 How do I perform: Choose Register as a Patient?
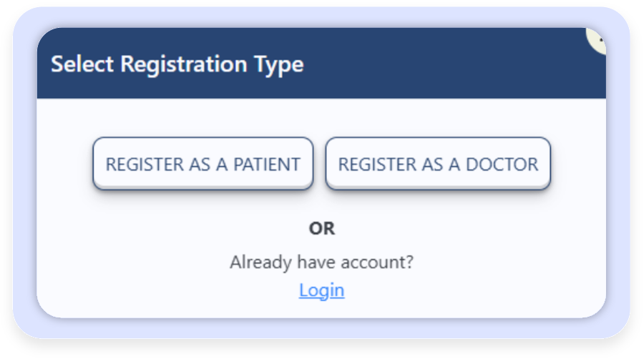click(x=203, y=164)
